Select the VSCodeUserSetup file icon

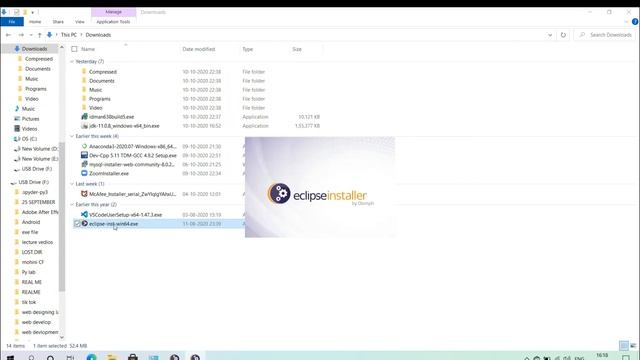[x=84, y=214]
